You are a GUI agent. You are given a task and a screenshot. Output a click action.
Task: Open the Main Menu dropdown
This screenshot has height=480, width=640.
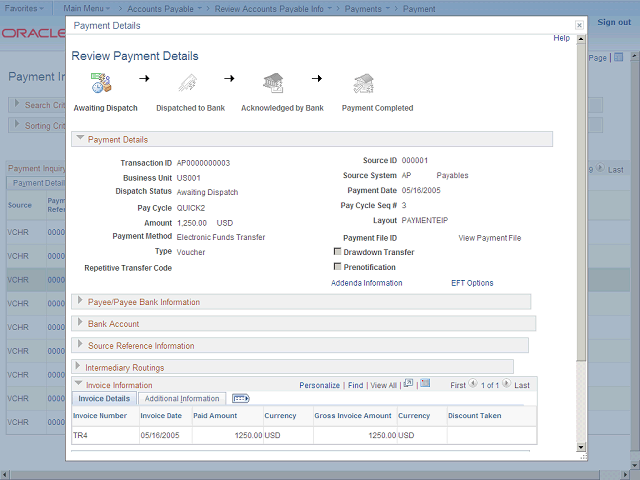pyautogui.click(x=87, y=8)
